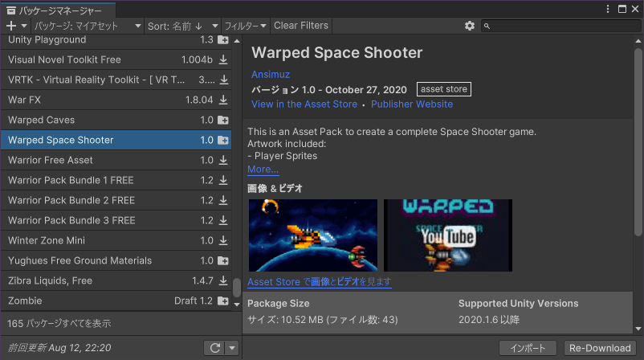Image resolution: width=644 pixels, height=360 pixels.
Task: Open the Sort: 名前 dropdown
Action: (x=182, y=26)
